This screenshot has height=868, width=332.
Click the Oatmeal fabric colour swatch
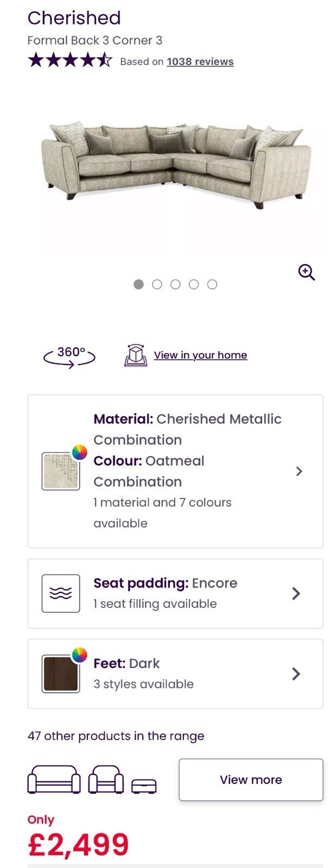61,471
